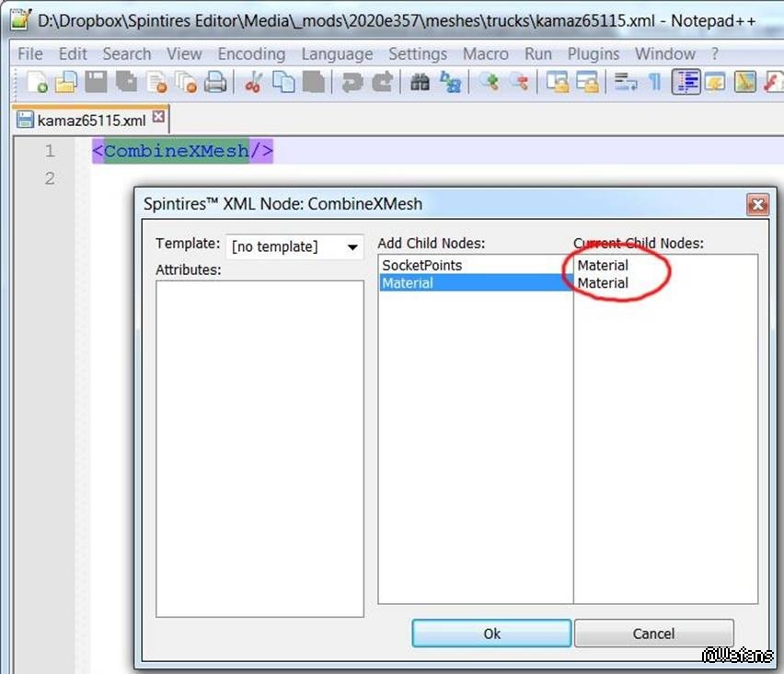Click the Open file folder icon

[x=65, y=84]
